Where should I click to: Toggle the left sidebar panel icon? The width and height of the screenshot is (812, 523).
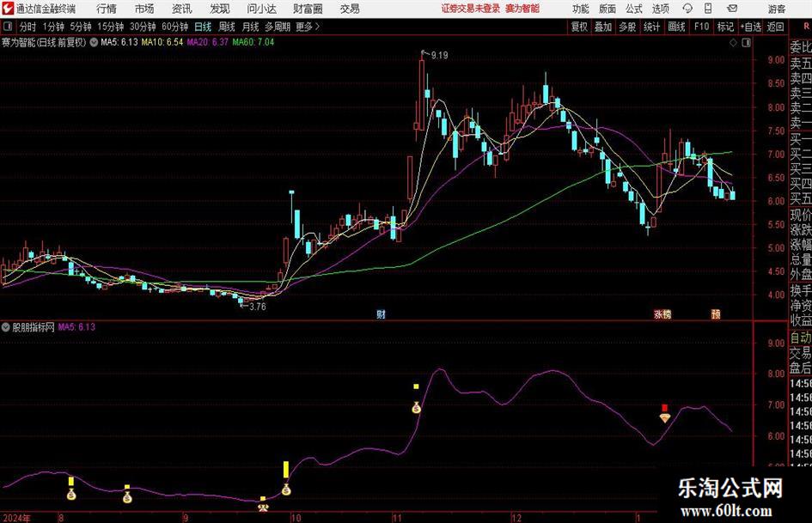tap(8, 27)
